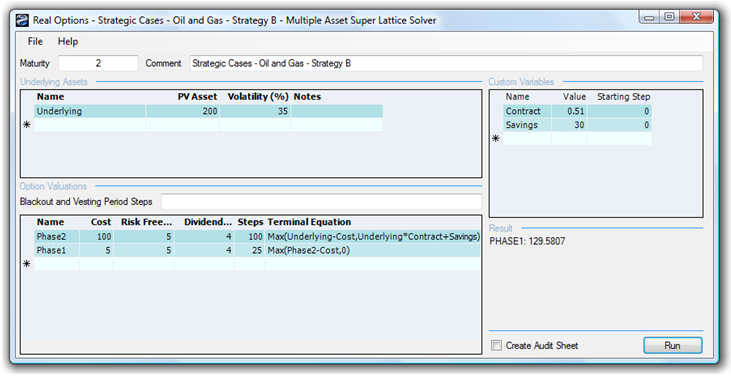Screen dimensions: 731x378
Task: Open the Help menu
Action: pyautogui.click(x=68, y=41)
